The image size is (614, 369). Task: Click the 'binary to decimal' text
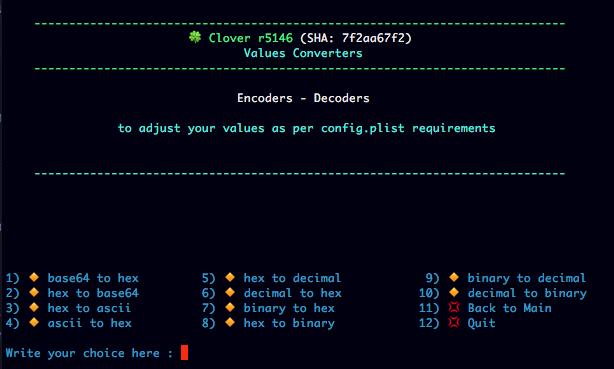527,278
